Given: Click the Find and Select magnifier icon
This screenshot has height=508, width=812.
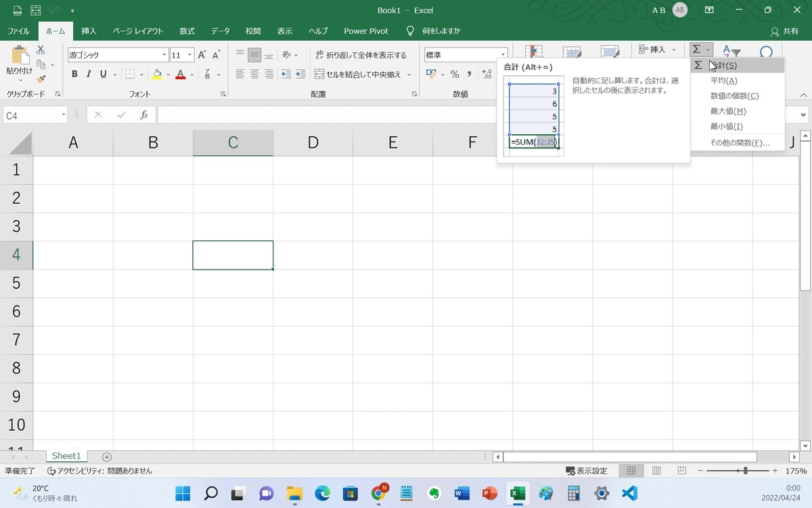Looking at the screenshot, I should click(766, 51).
